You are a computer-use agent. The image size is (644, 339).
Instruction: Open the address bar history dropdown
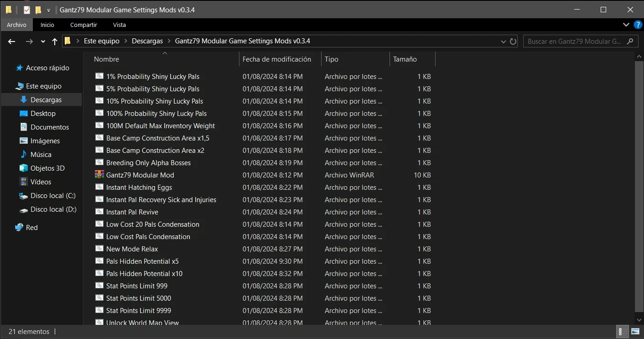click(x=503, y=41)
